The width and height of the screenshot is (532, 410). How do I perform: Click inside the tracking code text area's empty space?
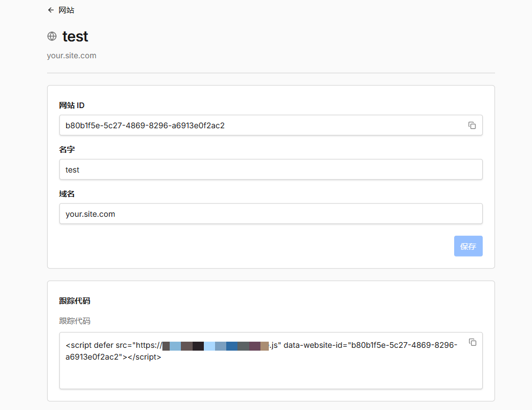coord(270,375)
